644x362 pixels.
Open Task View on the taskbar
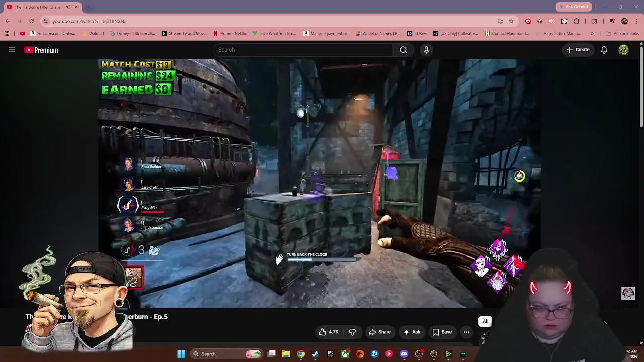click(x=271, y=354)
